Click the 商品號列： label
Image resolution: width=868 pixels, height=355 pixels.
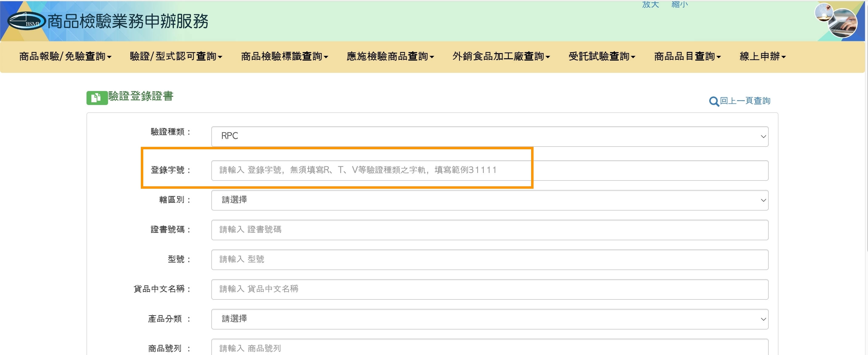(169, 348)
